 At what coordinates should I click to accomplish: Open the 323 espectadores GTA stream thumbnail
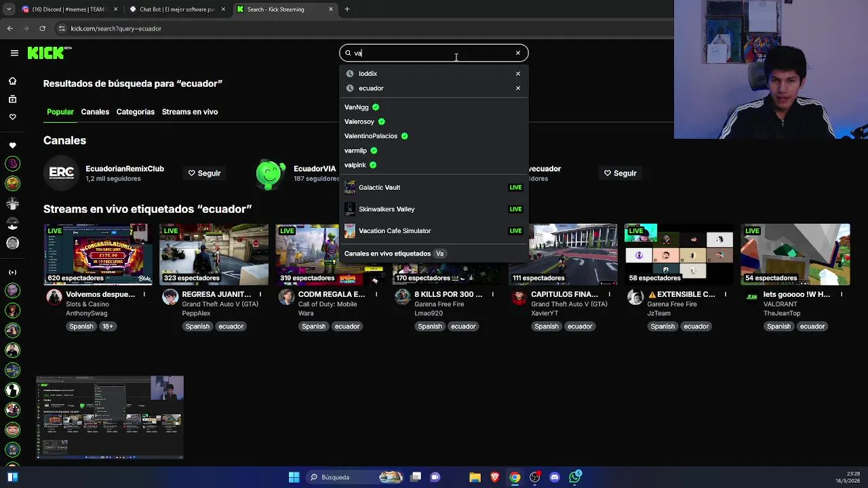(x=214, y=254)
